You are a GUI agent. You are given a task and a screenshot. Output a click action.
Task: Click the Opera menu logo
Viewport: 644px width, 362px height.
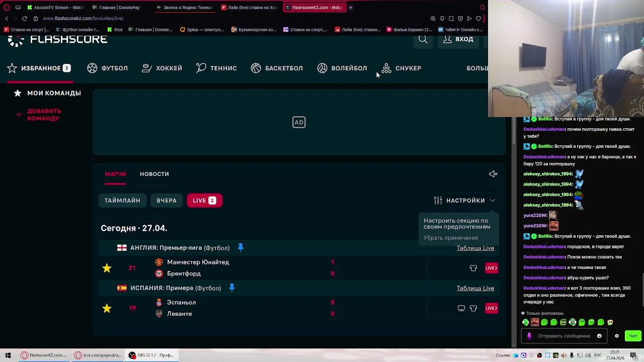pos(7,8)
